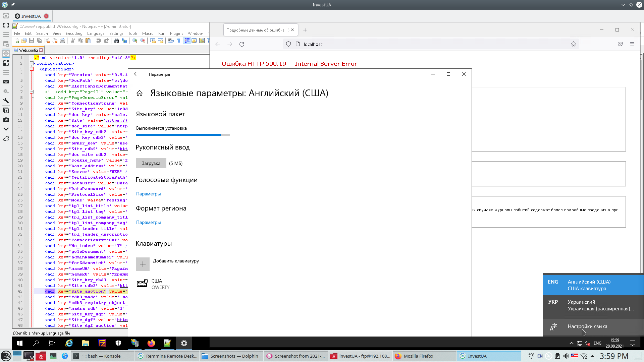Toggle the indent guide toolbar button

pos(187,41)
